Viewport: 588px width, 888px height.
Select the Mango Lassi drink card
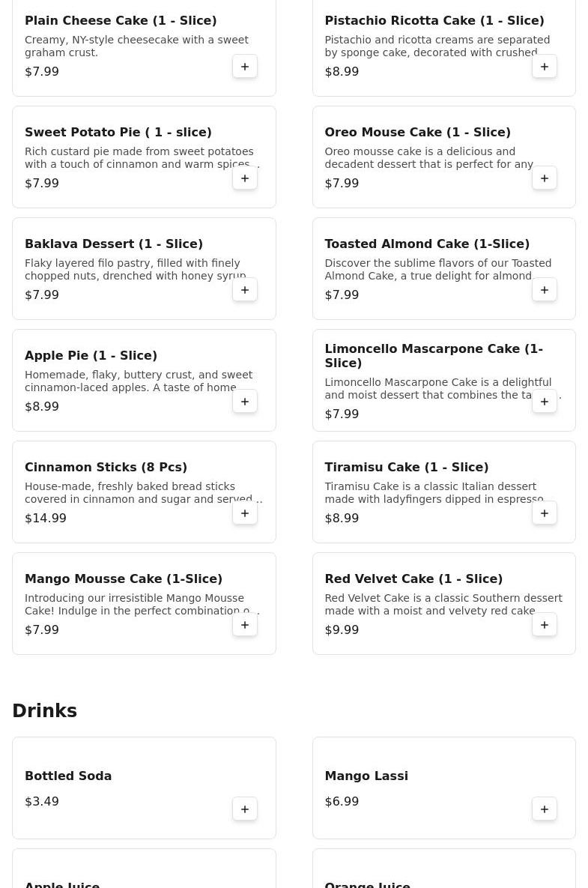[443, 788]
